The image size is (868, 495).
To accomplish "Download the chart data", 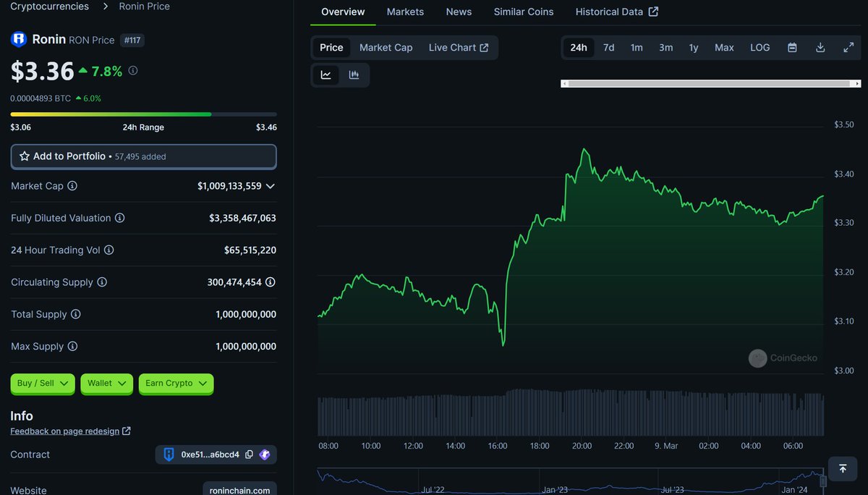I will pos(820,48).
